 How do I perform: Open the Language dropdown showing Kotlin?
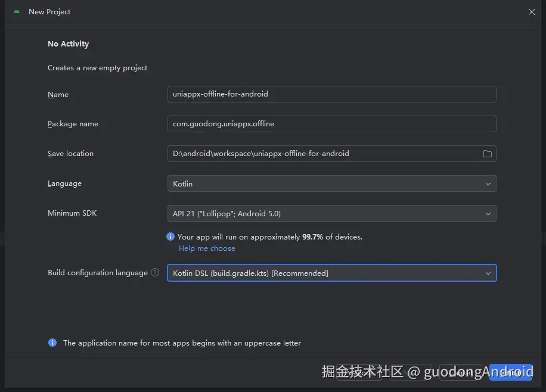(x=332, y=183)
